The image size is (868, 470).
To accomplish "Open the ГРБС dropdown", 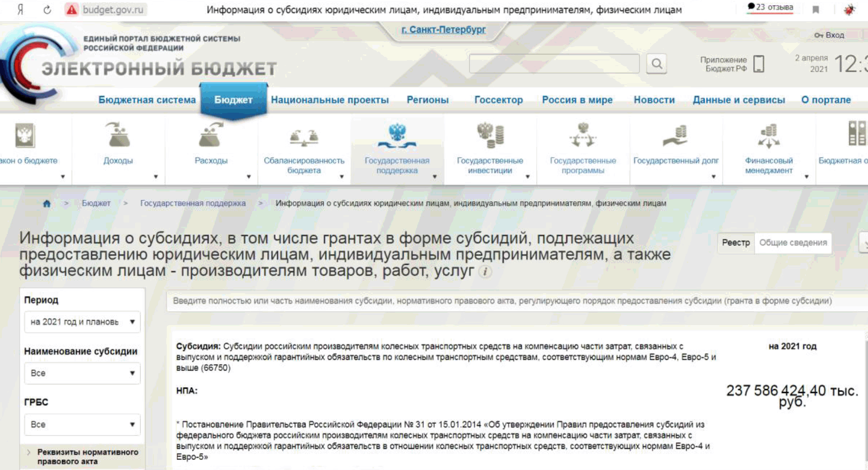I will tap(82, 424).
